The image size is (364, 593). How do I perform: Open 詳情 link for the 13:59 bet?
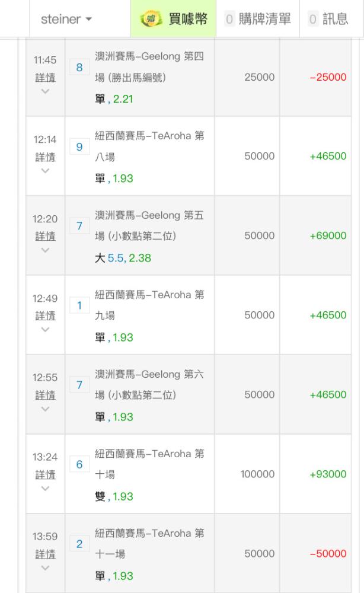click(x=46, y=554)
